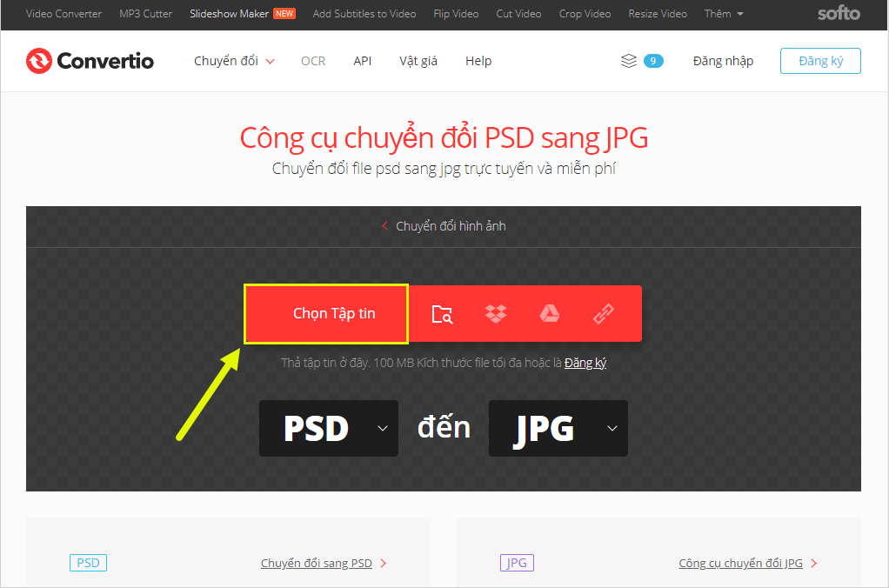
Task: Select the file browser icon next to Chọn Tập tin
Action: pos(442,314)
